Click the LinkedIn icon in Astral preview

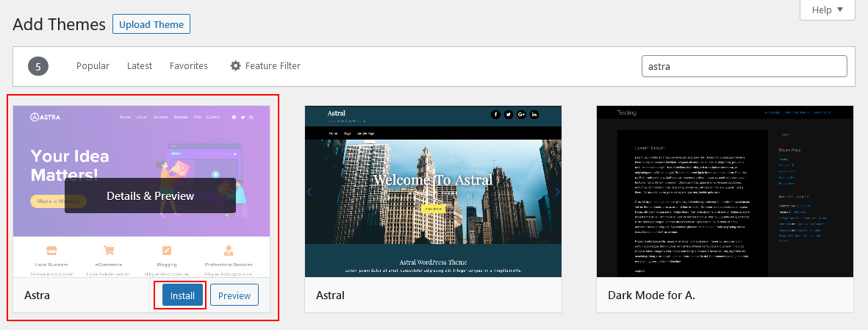(534, 115)
